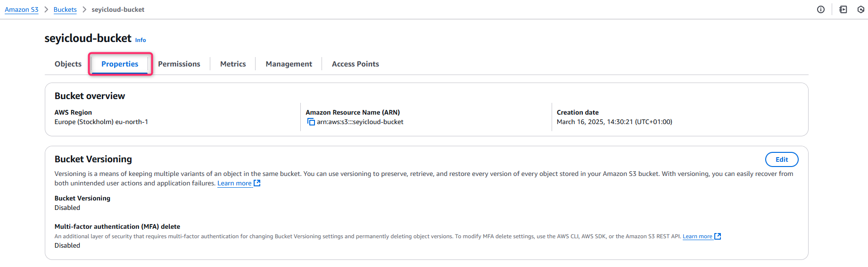
Task: Open external link icon beside versioning Learn more
Action: point(257,183)
